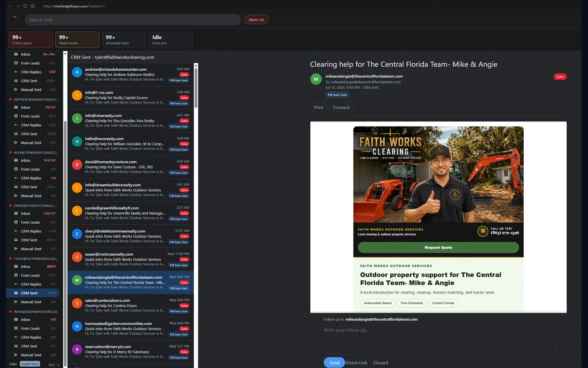Open the email from info@1-rcs.com
The image size is (588, 368).
[x=130, y=98]
